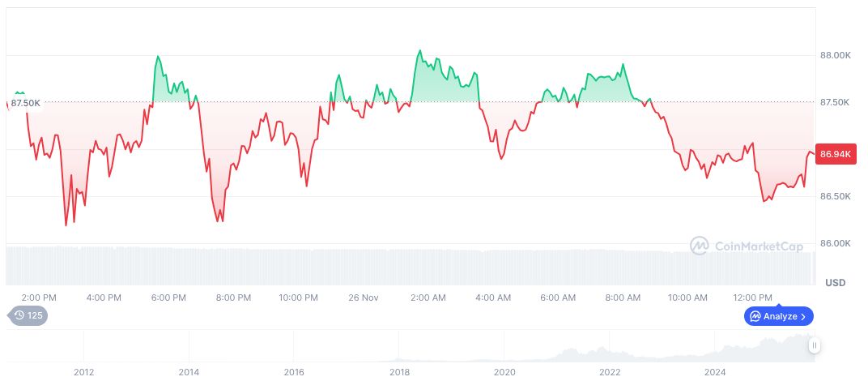This screenshot has height=381, width=868.
Task: Click 2024 on the year navigator
Action: click(x=715, y=372)
